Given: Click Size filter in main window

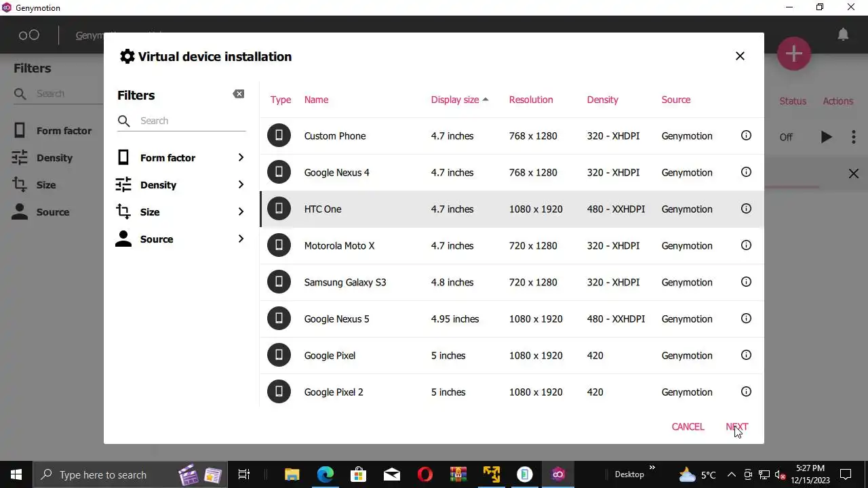Looking at the screenshot, I should click(x=35, y=185).
